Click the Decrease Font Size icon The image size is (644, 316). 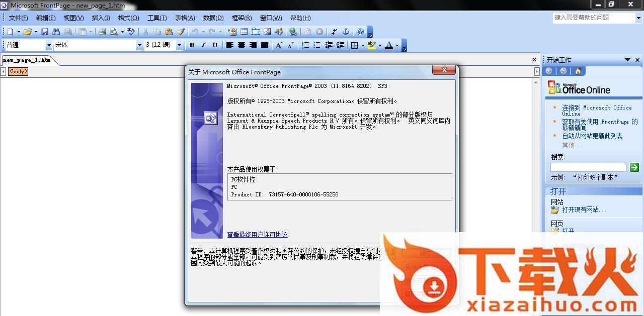point(290,45)
